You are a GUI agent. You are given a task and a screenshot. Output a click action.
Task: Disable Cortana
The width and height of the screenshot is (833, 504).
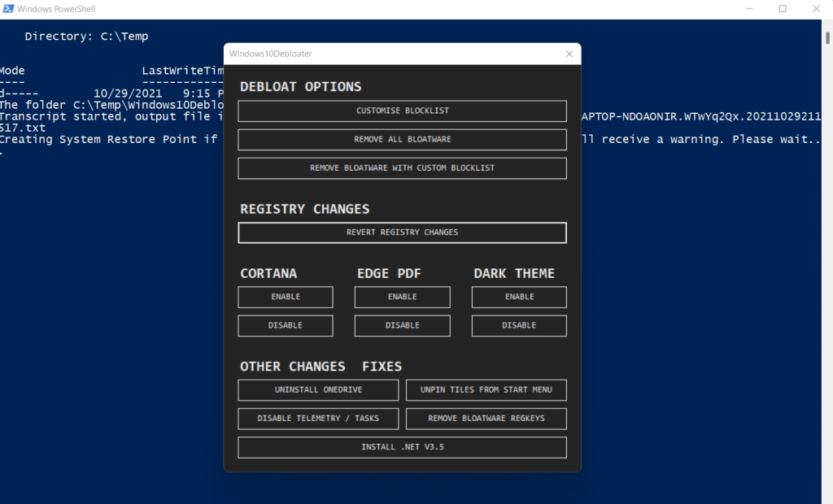click(286, 325)
